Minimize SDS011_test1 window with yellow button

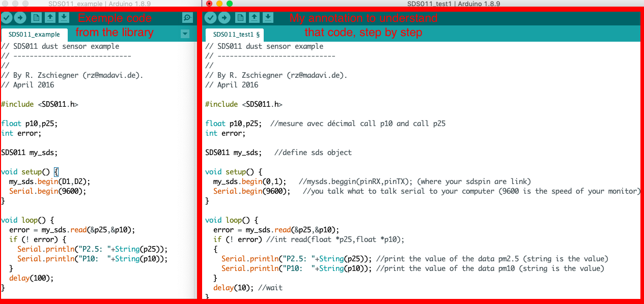coord(219,4)
